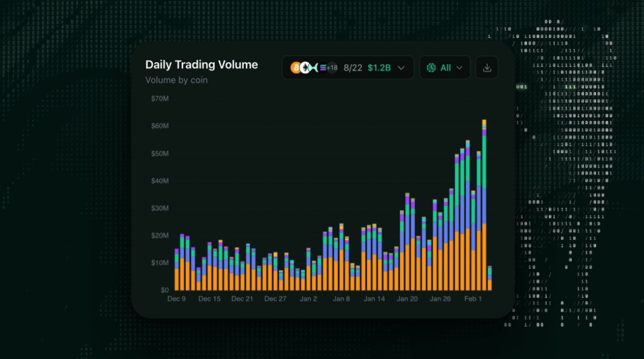This screenshot has height=359, width=644.
Task: Click the Dec 9 x-axis date label
Action: point(177,299)
